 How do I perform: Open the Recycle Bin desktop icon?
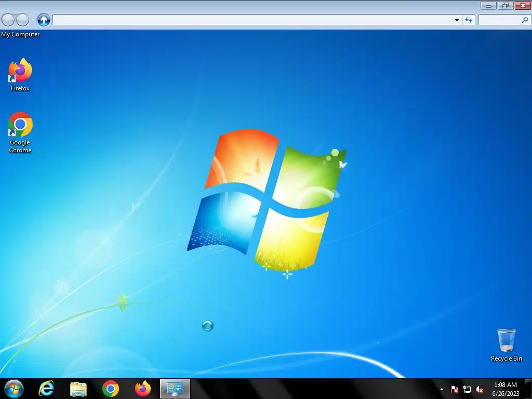(506, 345)
